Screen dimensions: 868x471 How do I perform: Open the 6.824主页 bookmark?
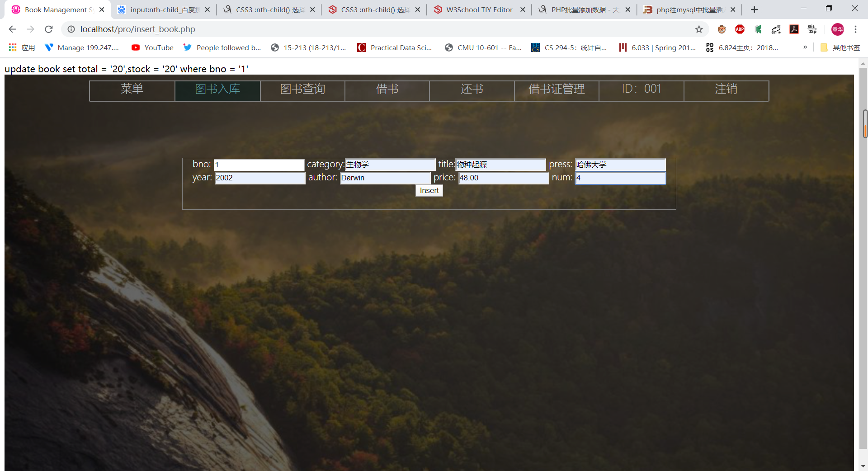(742, 47)
